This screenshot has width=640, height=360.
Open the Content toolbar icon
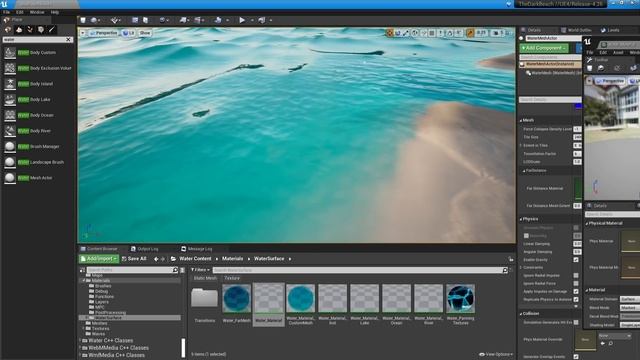coord(135,20)
